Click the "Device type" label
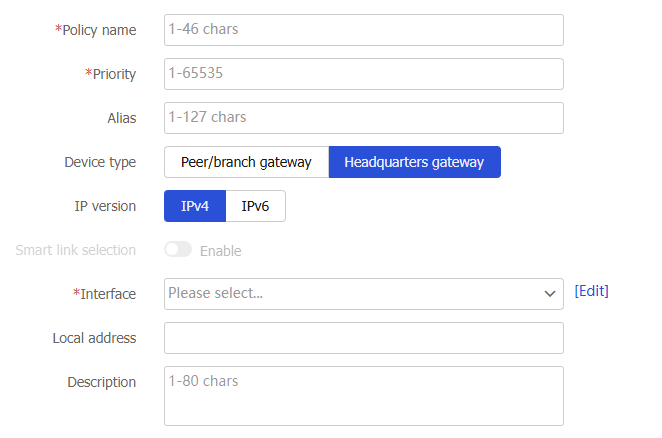The width and height of the screenshot is (662, 438). [100, 162]
